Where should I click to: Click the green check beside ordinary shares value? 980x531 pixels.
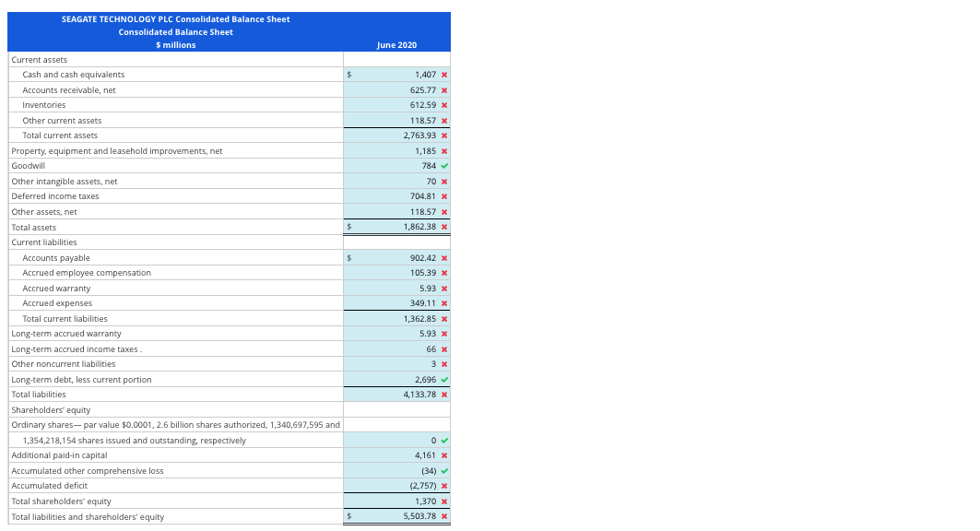coord(444,441)
